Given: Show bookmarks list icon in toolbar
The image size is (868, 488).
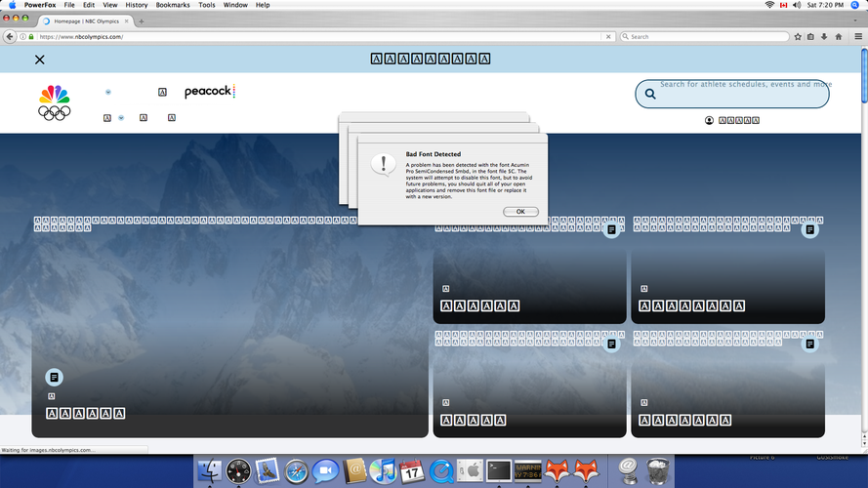Looking at the screenshot, I should pyautogui.click(x=810, y=36).
